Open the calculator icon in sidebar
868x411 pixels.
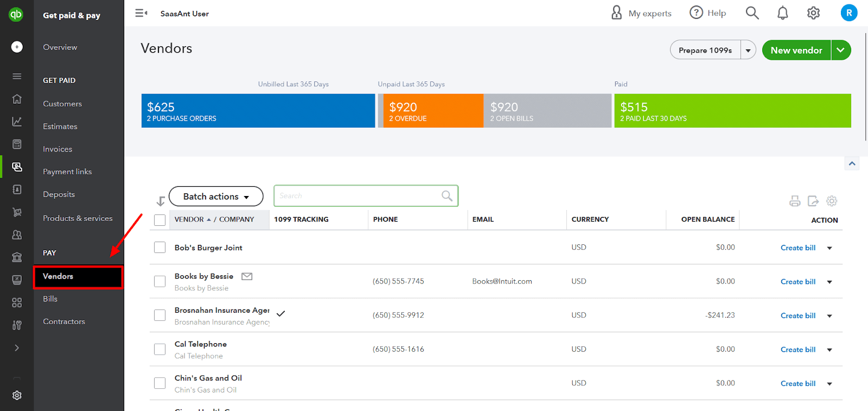tap(17, 144)
